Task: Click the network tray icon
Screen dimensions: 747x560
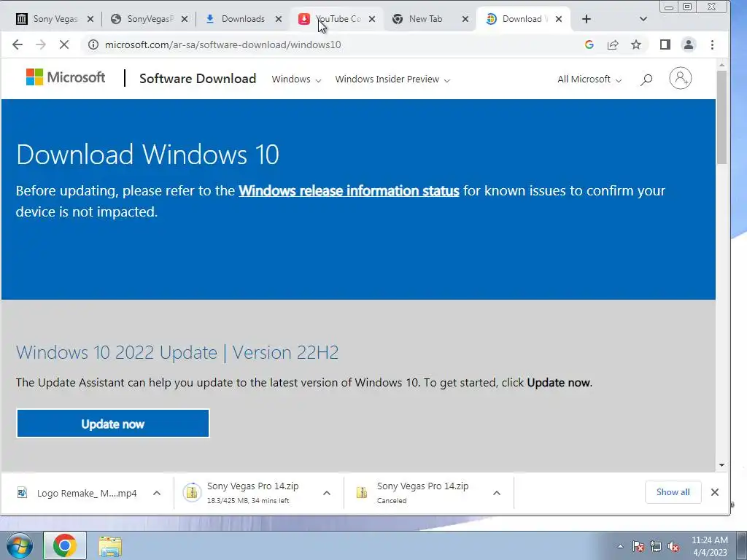Action: pyautogui.click(x=656, y=546)
